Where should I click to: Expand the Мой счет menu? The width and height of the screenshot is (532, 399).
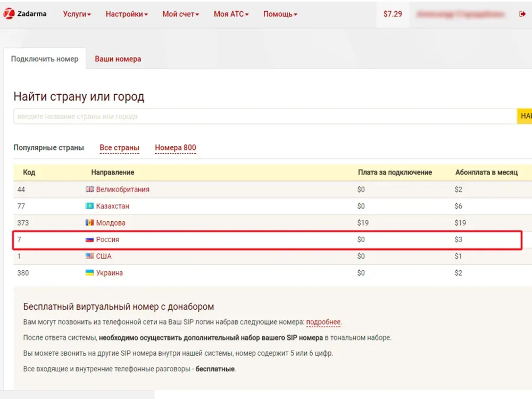pyautogui.click(x=180, y=14)
